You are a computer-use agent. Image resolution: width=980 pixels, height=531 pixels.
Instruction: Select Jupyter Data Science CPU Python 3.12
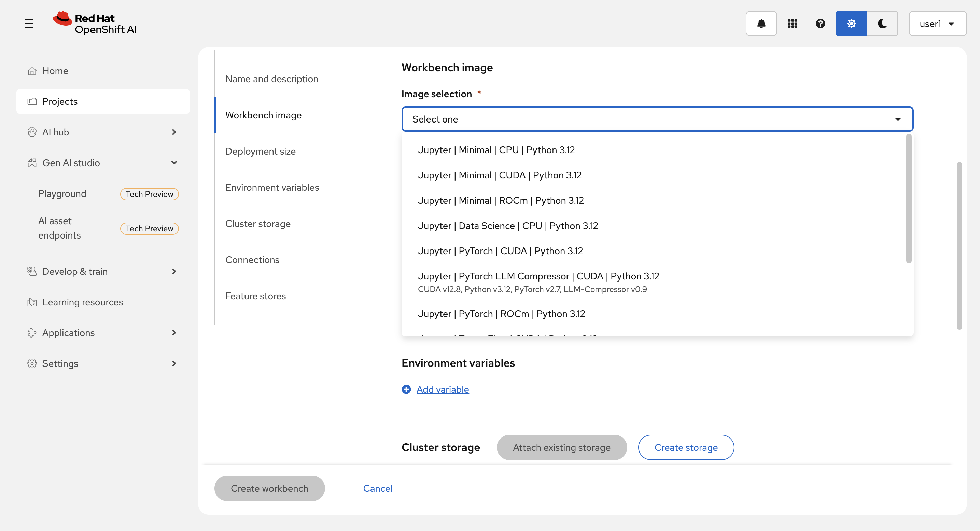(x=507, y=225)
